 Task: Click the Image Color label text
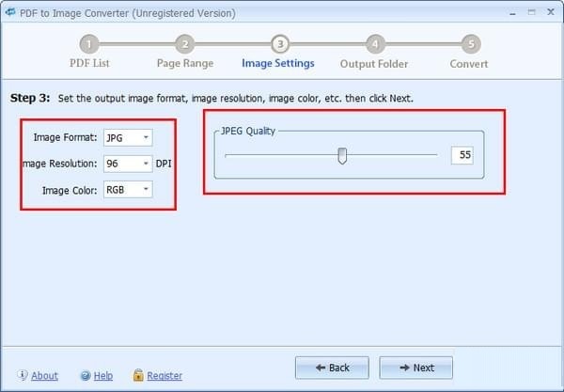click(x=70, y=190)
